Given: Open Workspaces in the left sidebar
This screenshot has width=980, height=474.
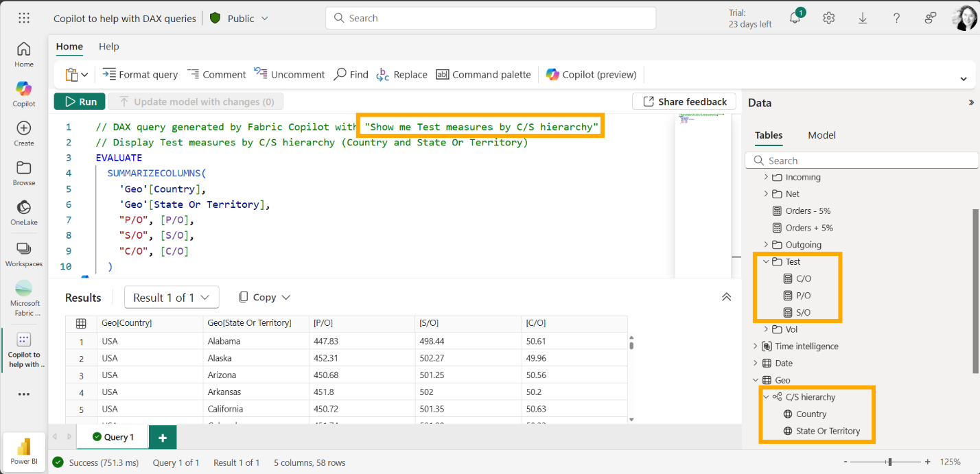Looking at the screenshot, I should tap(24, 254).
